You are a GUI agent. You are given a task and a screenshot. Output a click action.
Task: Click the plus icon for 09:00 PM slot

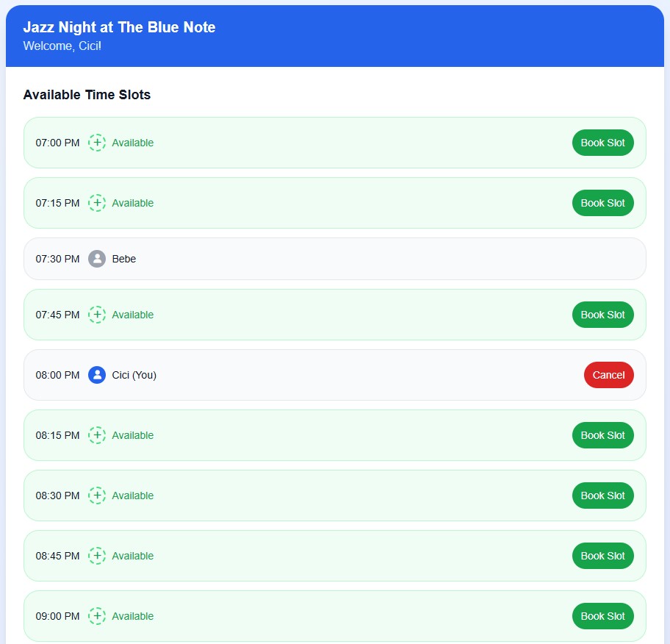(x=97, y=616)
